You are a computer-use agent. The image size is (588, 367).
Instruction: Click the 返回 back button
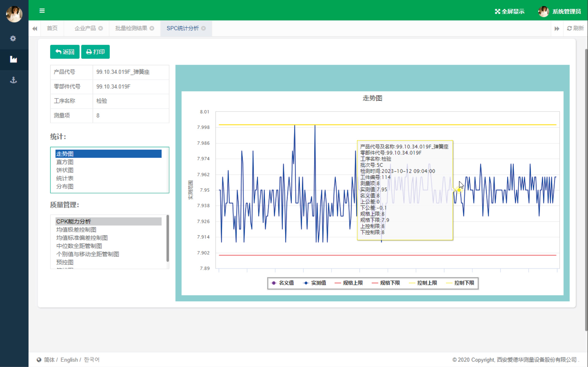coord(65,52)
